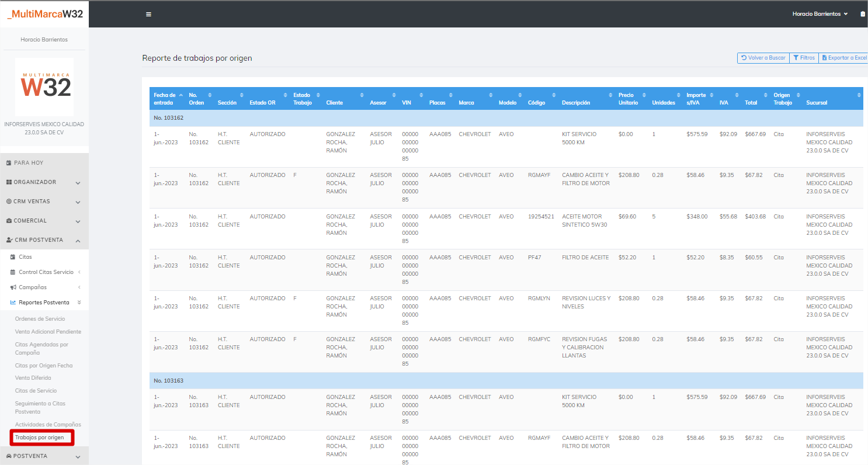
Task: Open the Filtros button
Action: (x=804, y=58)
